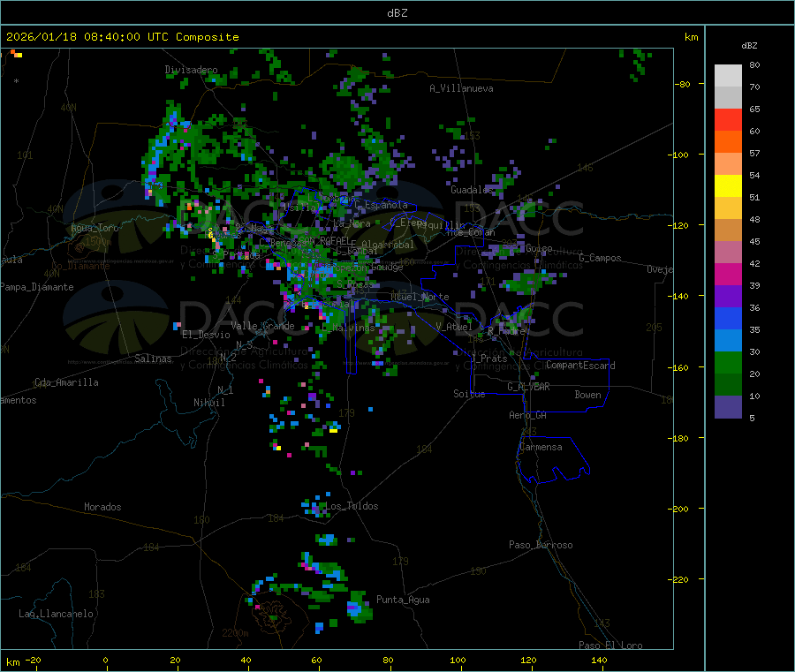Click the timestamp '2026/01/18 08:40:00 UTC Composite'
Image resolution: width=795 pixels, height=672 pixels.
[122, 36]
